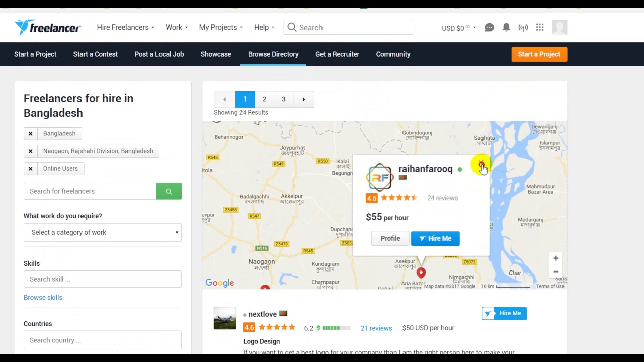Open the Community nav item

point(393,54)
